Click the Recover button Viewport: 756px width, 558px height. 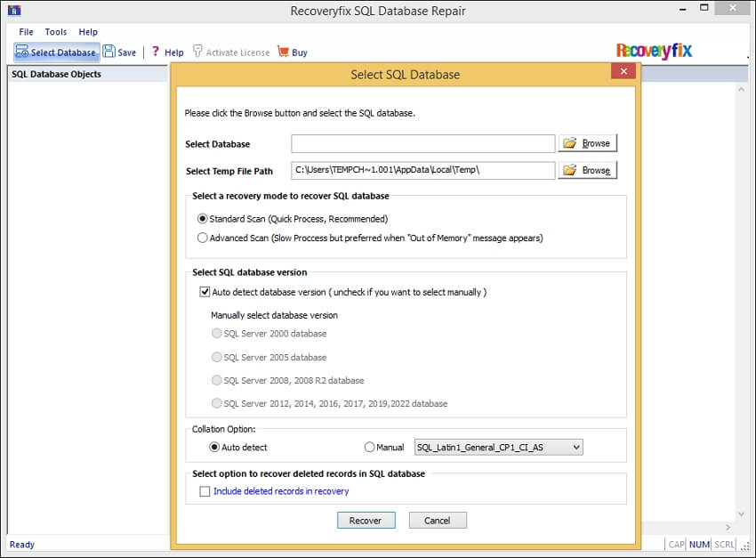[x=366, y=521]
